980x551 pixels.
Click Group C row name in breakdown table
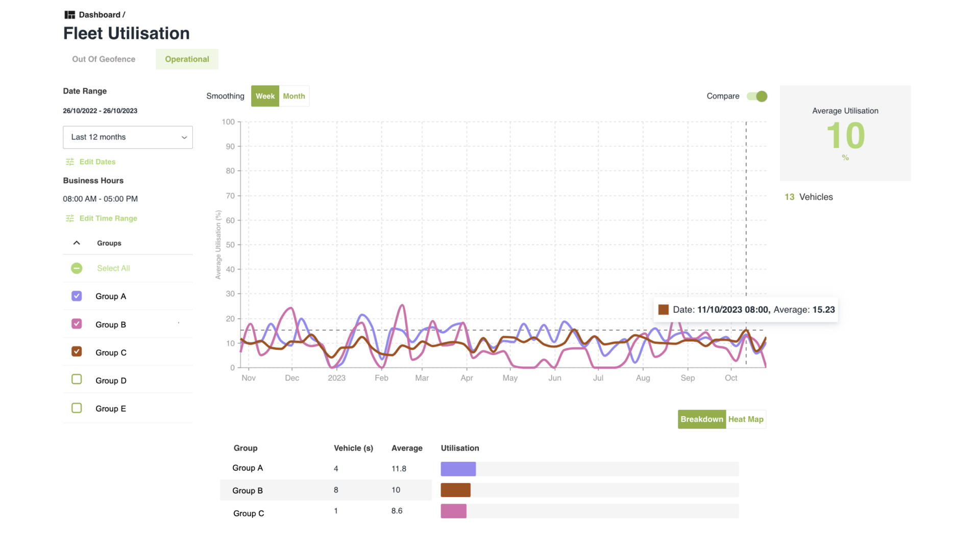point(249,513)
